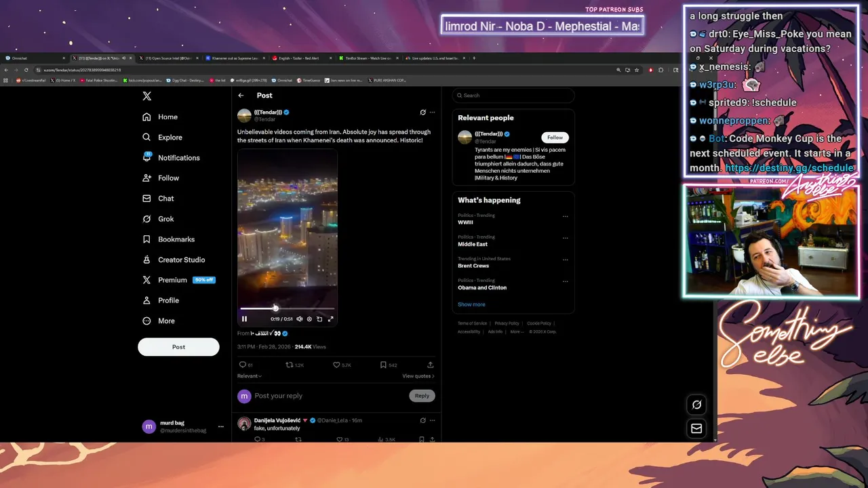Viewport: 868px width, 488px height.
Task: Open options dots for WWIII trend
Action: click(566, 216)
